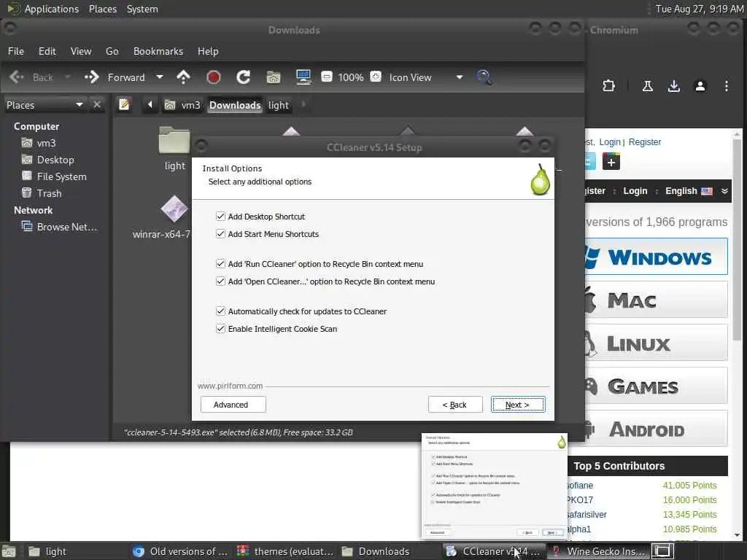The image size is (747, 560).
Task: Open Chromium profile avatar icon
Action: [x=700, y=86]
